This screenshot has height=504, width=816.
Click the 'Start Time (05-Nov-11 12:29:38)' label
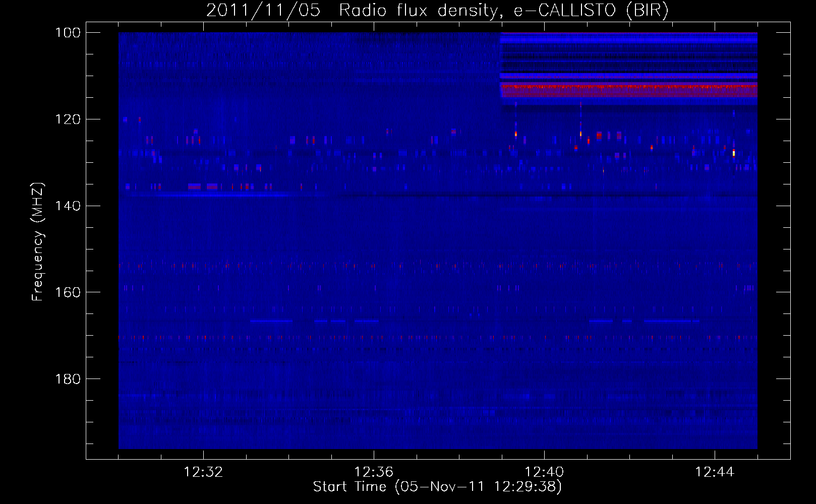pyautogui.click(x=437, y=487)
